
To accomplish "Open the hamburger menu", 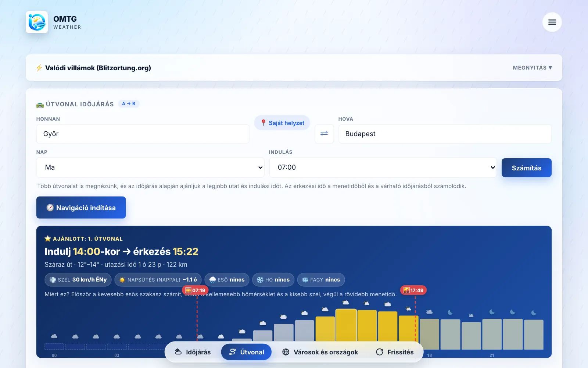I will click(552, 22).
